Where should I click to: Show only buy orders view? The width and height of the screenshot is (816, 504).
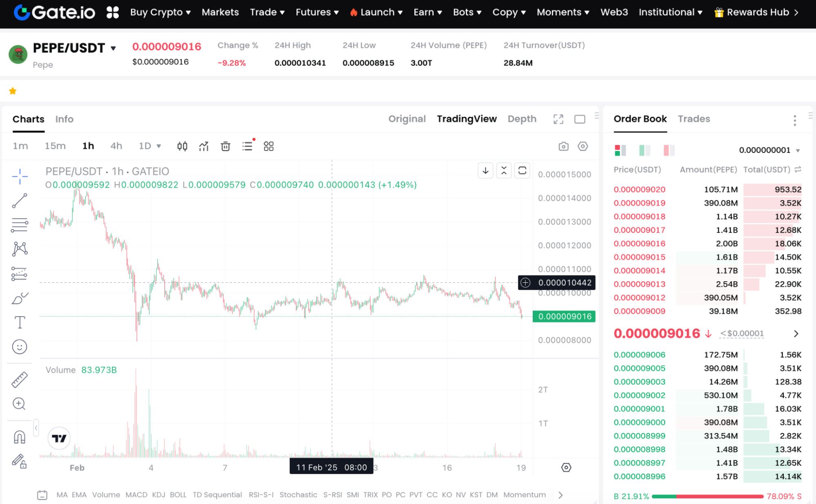pyautogui.click(x=645, y=150)
